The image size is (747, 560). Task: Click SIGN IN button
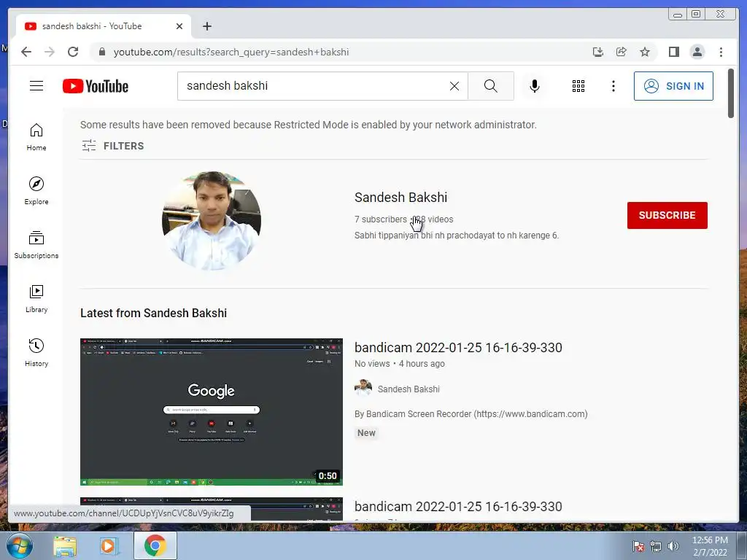click(673, 86)
